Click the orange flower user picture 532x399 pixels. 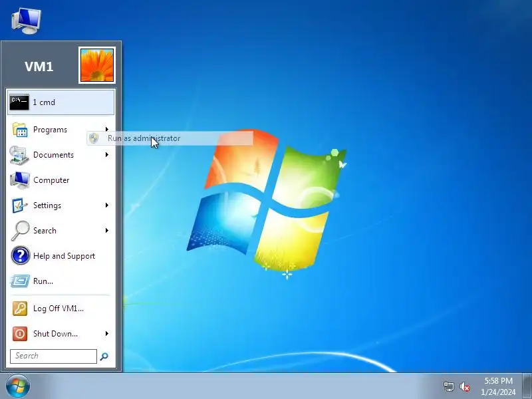click(97, 65)
